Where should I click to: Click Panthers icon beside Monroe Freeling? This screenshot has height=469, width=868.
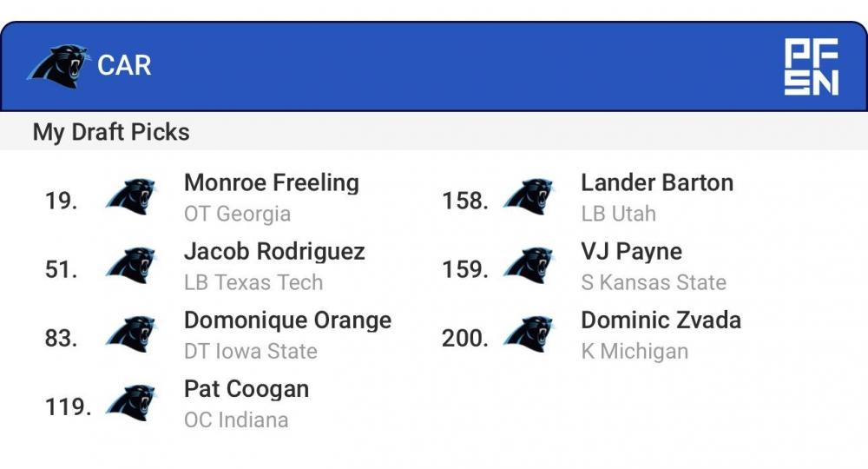pyautogui.click(x=131, y=197)
